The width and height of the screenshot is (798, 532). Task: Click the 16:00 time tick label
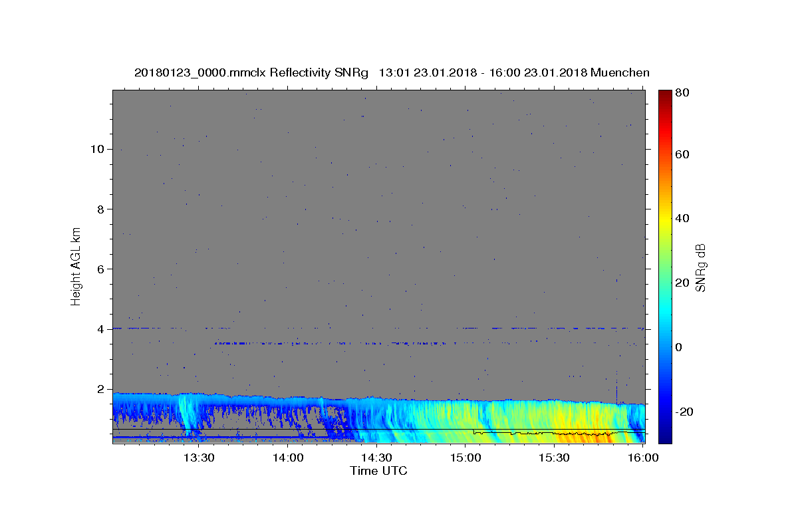(x=642, y=458)
